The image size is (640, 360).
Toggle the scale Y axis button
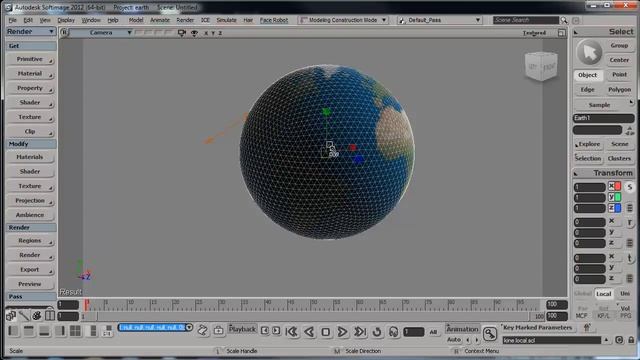click(615, 198)
